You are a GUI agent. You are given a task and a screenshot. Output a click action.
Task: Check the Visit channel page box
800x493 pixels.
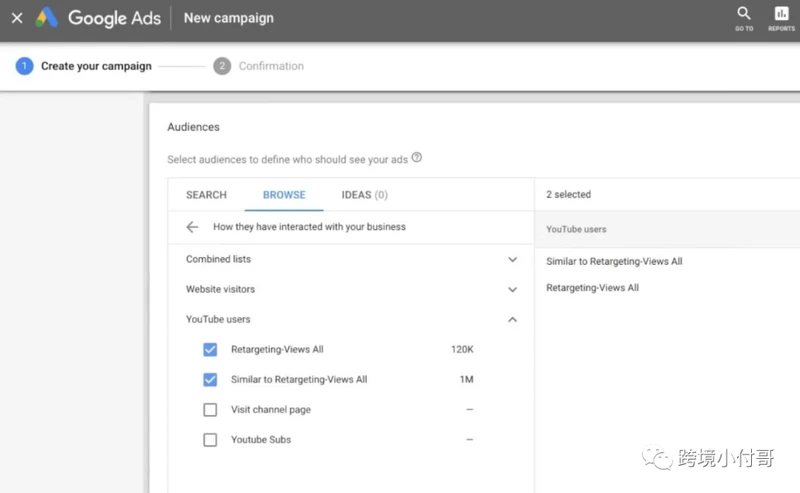pyautogui.click(x=210, y=410)
